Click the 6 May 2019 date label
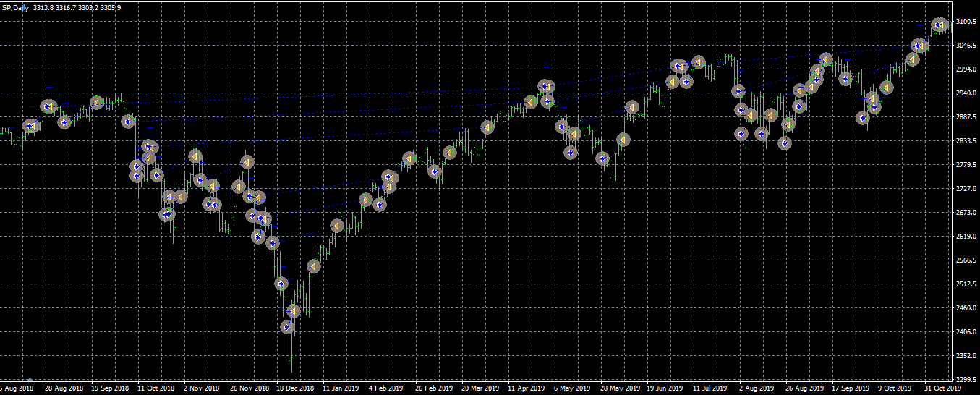 (x=571, y=389)
